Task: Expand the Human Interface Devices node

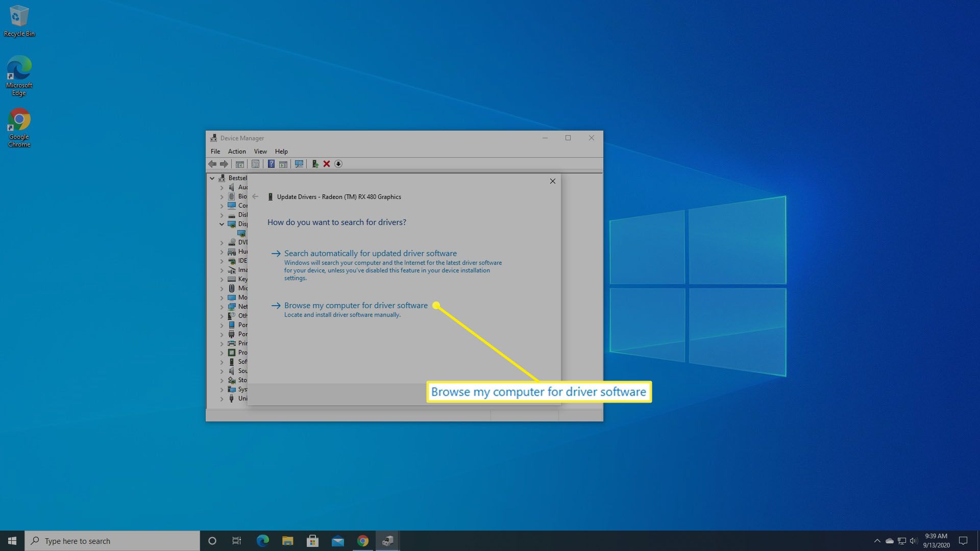Action: (223, 251)
